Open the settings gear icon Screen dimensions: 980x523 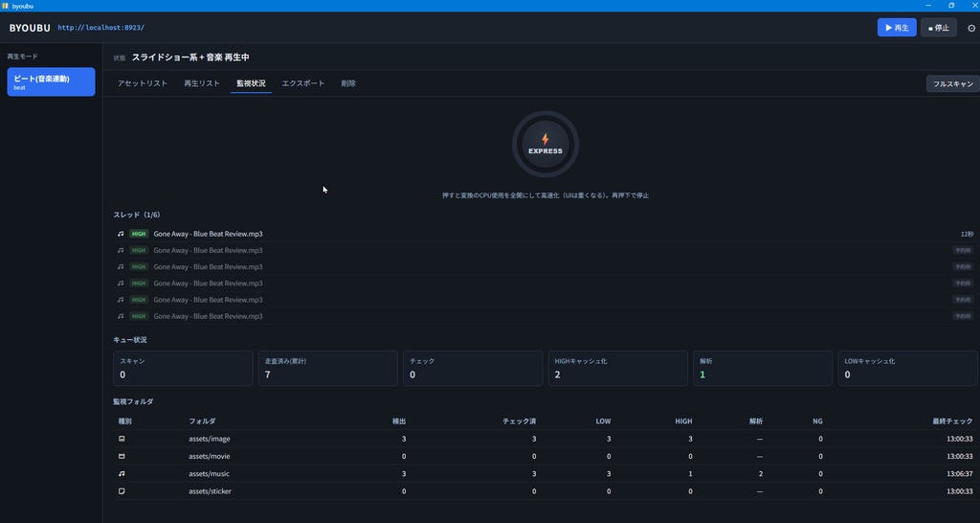tap(971, 28)
